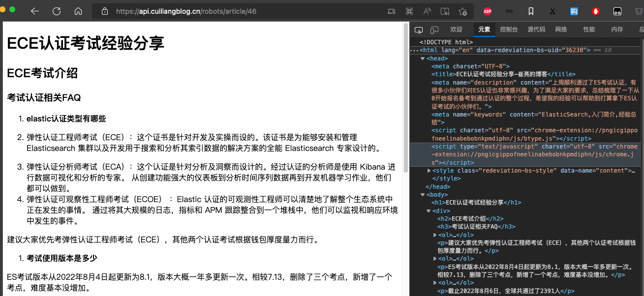
Task: Click list item elastic认证类型有哪些
Action: (x=66, y=118)
